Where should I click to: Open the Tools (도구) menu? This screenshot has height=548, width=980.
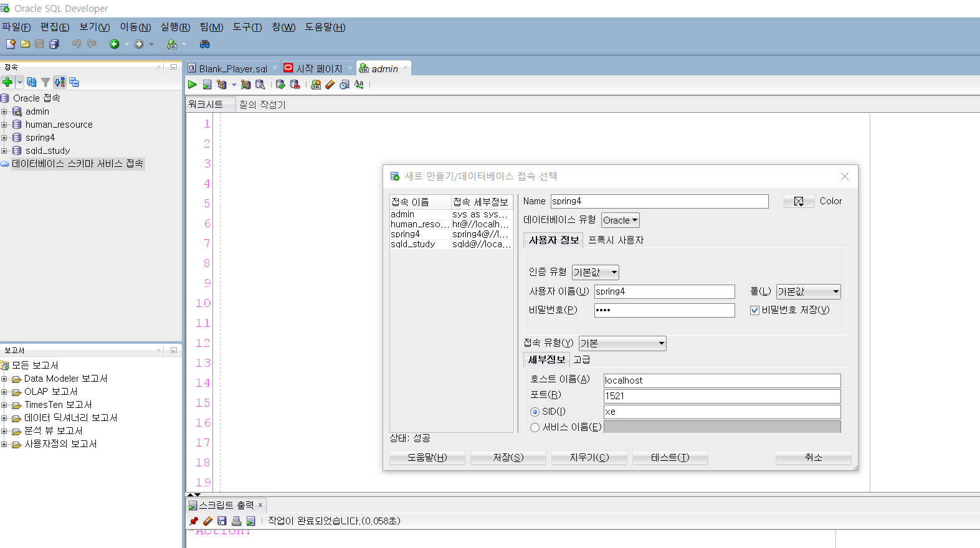(247, 27)
